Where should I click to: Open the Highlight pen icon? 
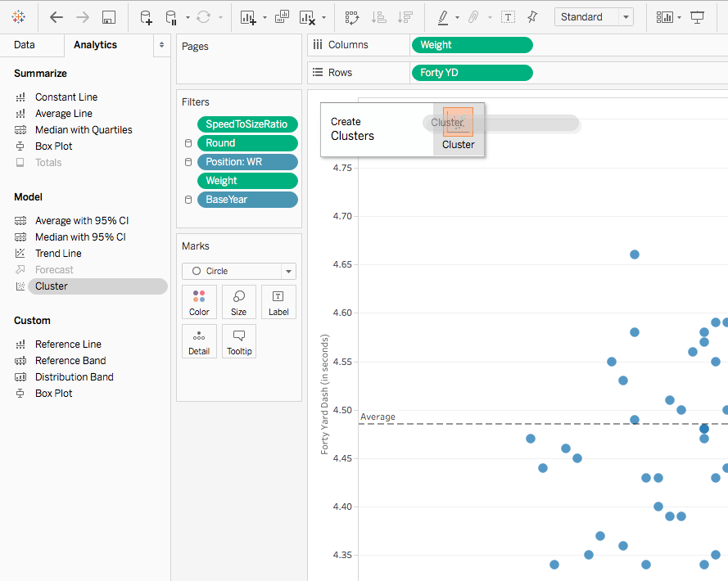[443, 17]
